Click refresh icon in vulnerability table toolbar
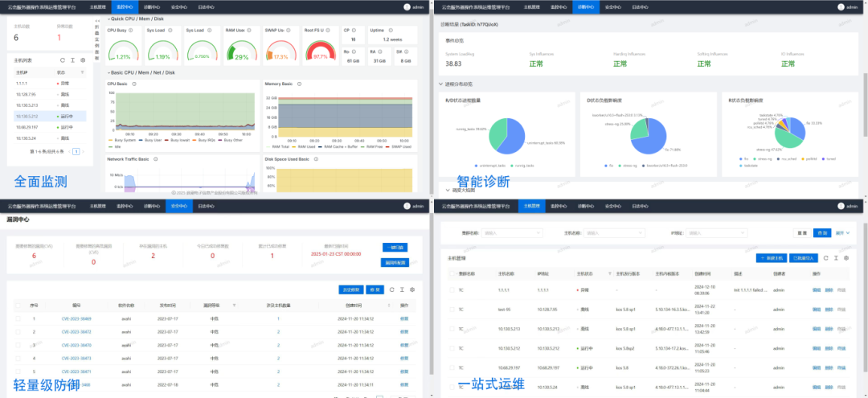 pos(391,289)
